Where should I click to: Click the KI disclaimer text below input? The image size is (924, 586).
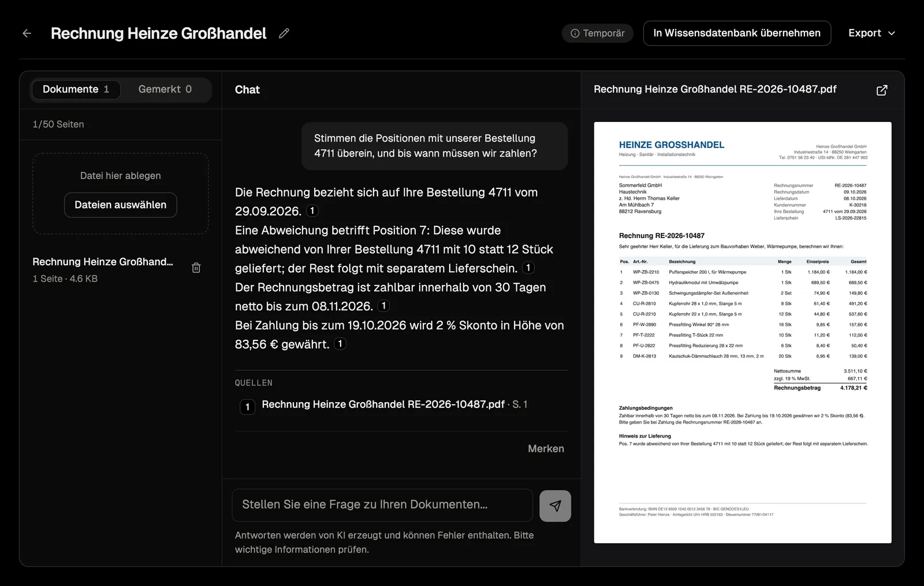coord(384,543)
